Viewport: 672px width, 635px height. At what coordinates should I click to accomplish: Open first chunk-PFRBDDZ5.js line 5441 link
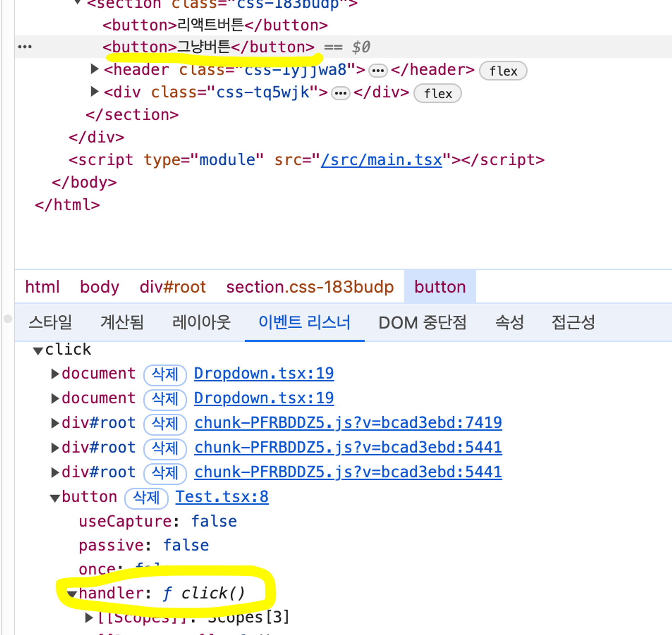click(348, 448)
